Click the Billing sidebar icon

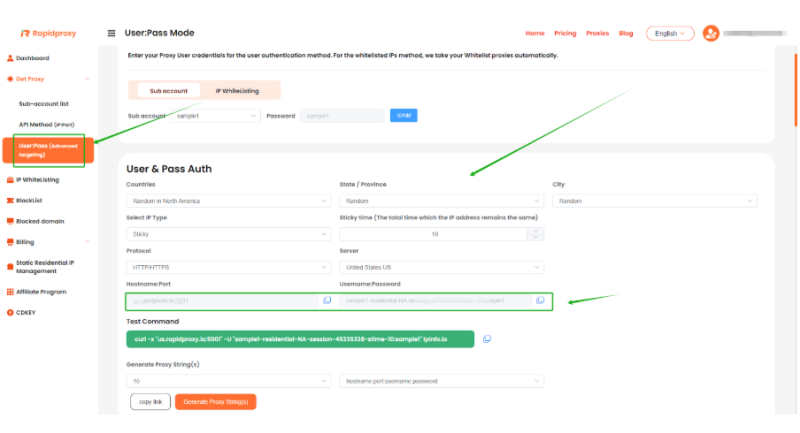click(10, 242)
